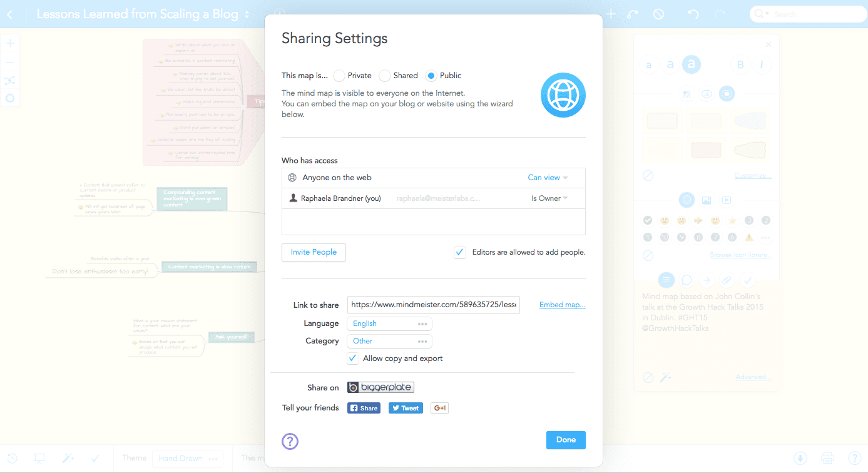
Task: Click the Invite People button
Action: (x=314, y=252)
